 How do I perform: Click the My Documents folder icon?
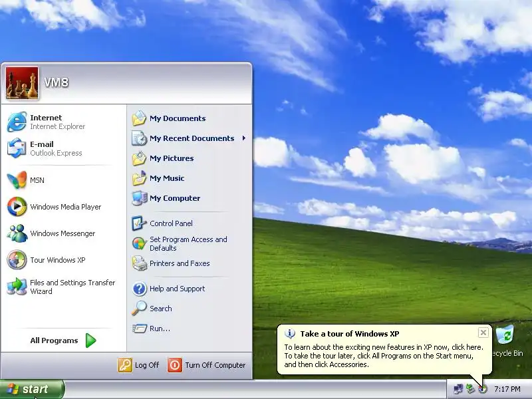[139, 118]
